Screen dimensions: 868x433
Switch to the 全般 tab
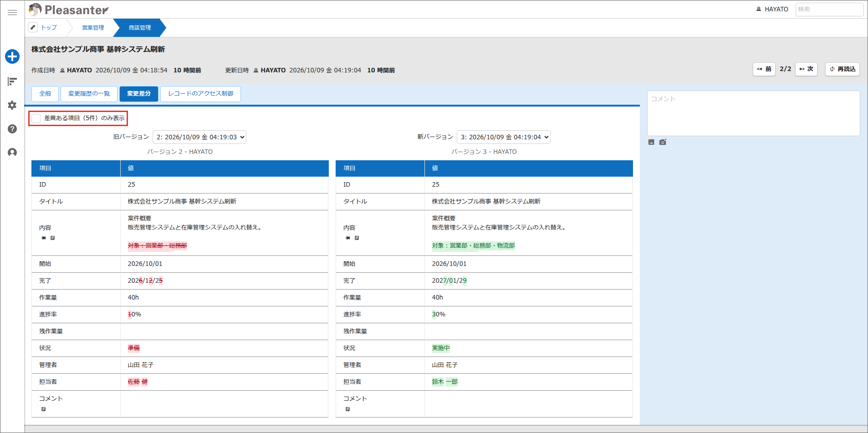[45, 94]
